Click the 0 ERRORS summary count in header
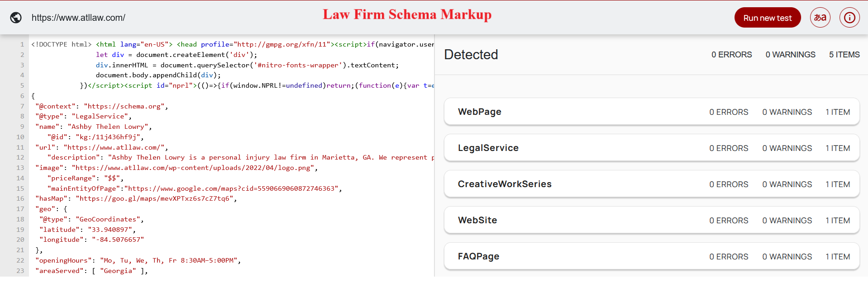 [x=731, y=55]
